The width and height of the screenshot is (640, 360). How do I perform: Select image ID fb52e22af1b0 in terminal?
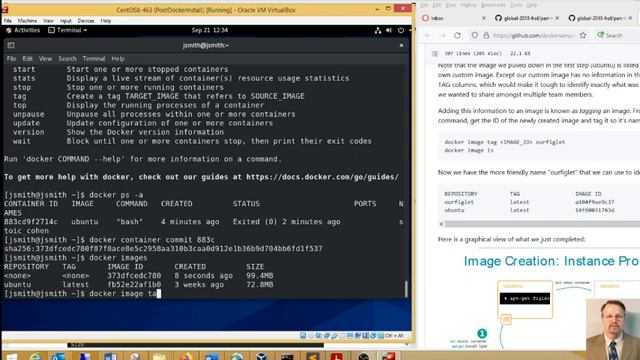134,285
